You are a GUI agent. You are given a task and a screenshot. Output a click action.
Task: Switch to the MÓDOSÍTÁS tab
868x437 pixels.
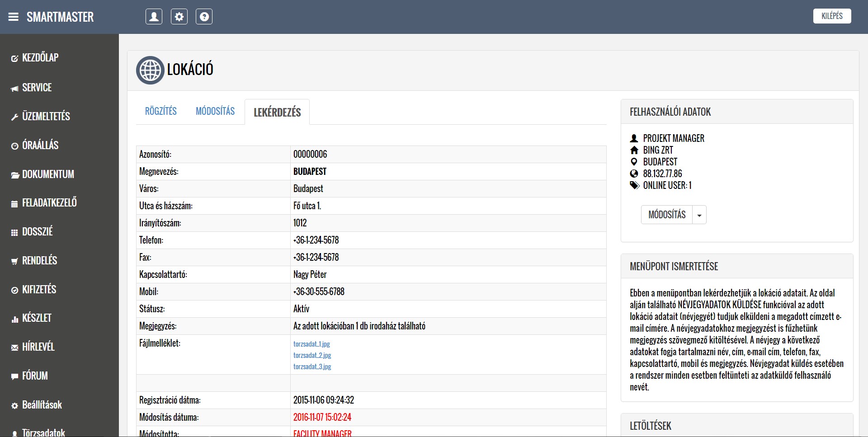(x=215, y=111)
